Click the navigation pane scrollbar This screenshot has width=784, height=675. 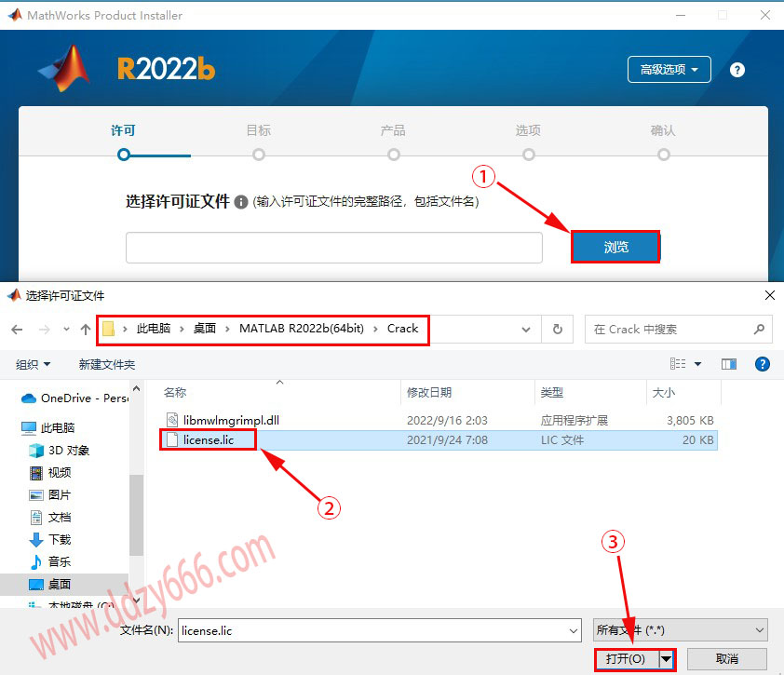(137, 515)
